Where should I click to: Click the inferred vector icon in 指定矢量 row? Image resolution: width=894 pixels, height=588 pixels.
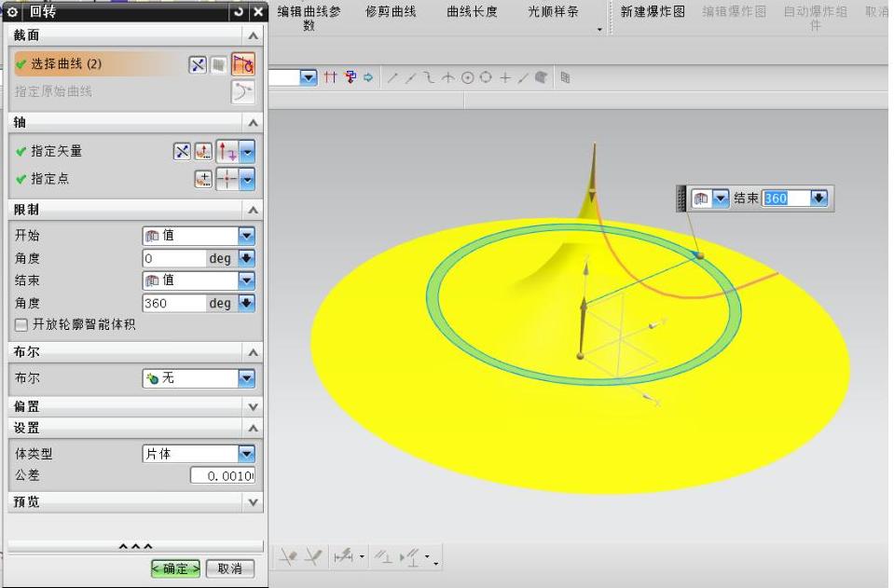tap(227, 152)
